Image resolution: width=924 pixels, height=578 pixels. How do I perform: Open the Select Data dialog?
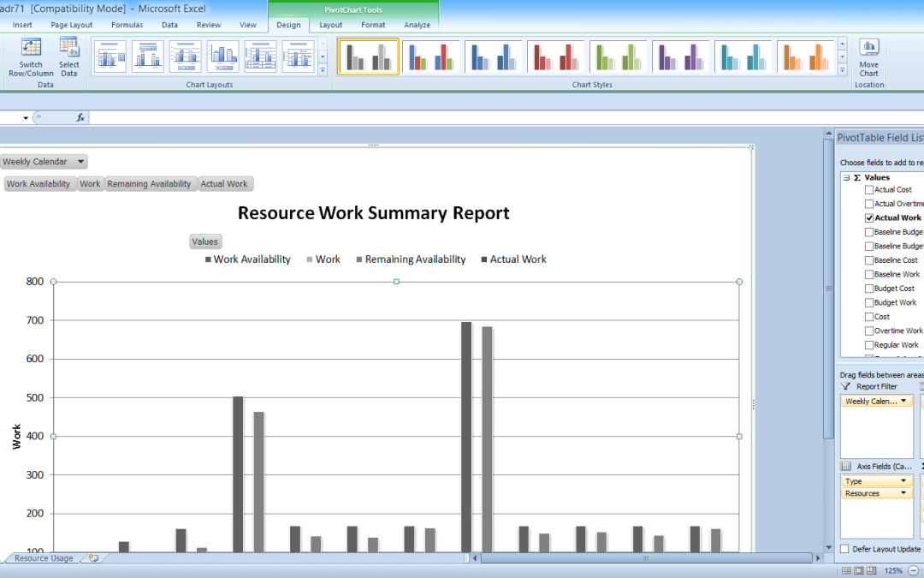click(x=69, y=48)
